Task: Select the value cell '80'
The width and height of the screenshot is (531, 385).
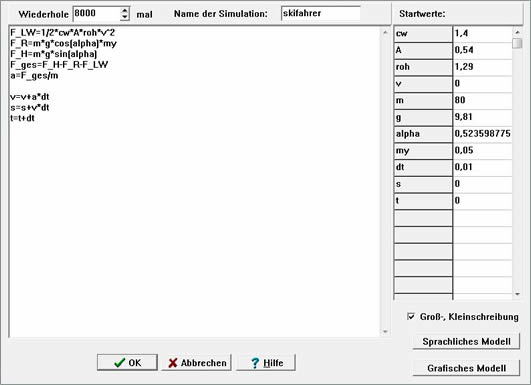Action: point(482,101)
